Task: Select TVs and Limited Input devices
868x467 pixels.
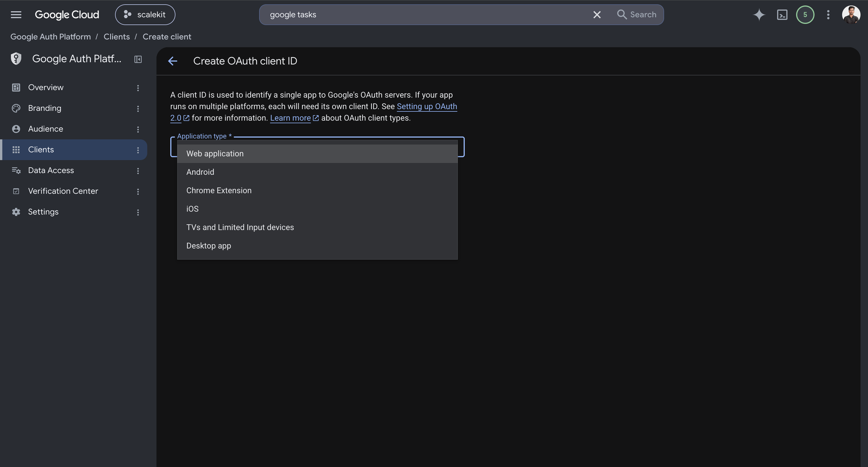Action: click(318, 227)
